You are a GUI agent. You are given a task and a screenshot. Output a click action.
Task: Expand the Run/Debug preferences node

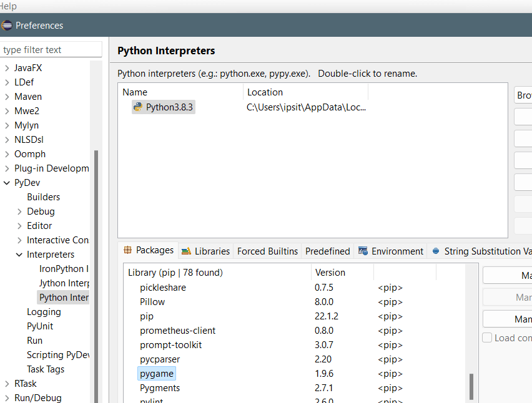click(7, 398)
